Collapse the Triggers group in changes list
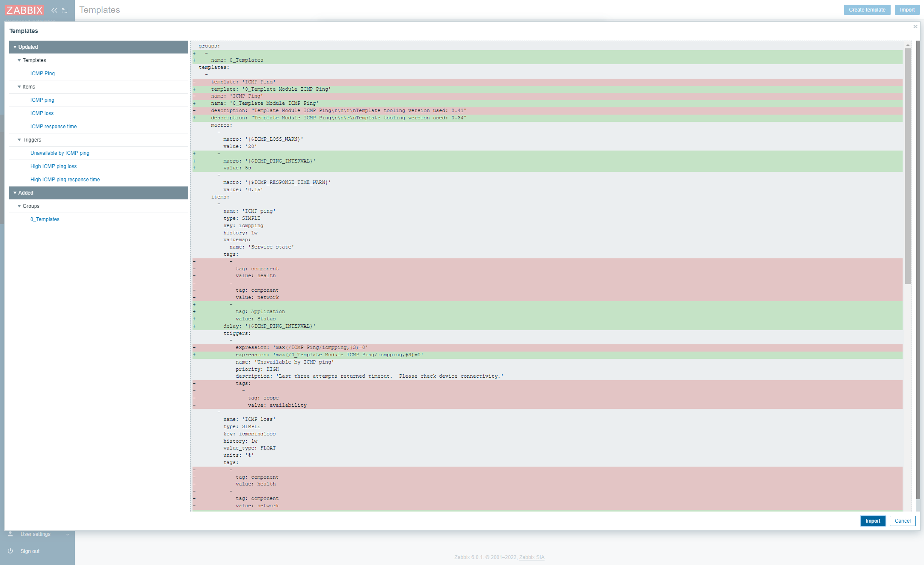 pyautogui.click(x=19, y=139)
